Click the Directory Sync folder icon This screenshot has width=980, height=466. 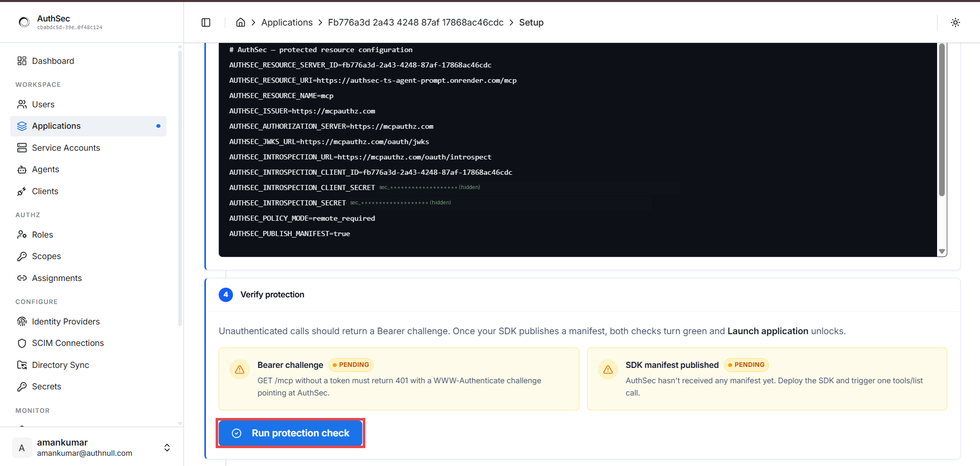pyautogui.click(x=22, y=365)
